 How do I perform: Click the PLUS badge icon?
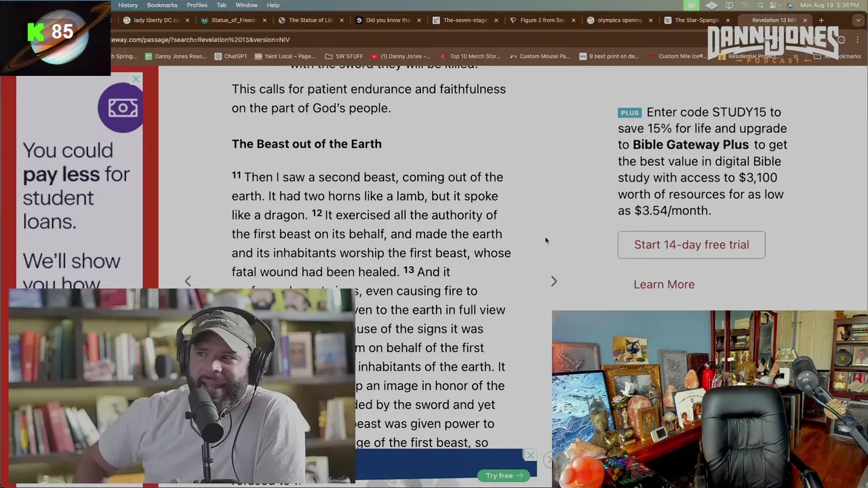point(629,113)
